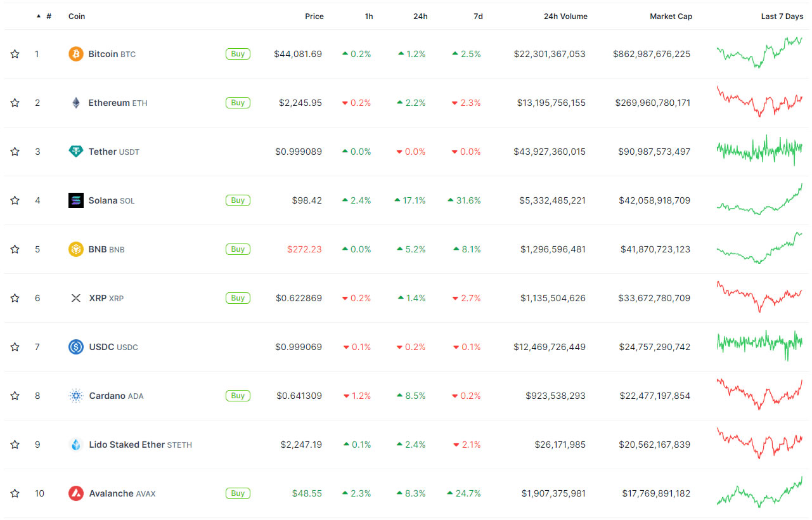This screenshot has width=812, height=520.
Task: Toggle the favorite star for USDC
Action: [15, 347]
